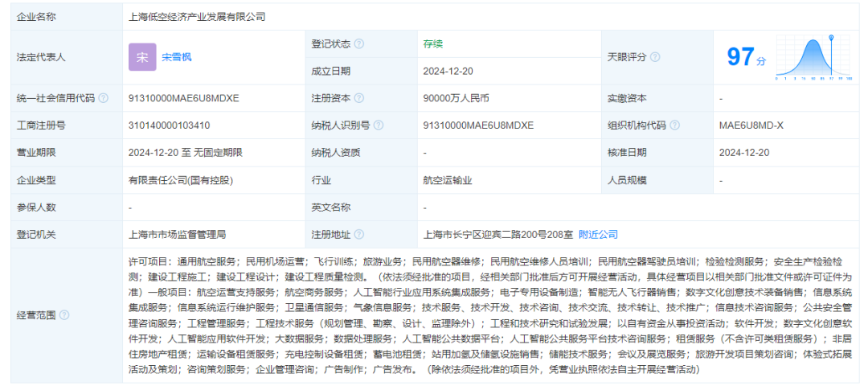Click the info icon next to 组织机构代码
This screenshot has width=868, height=386.
coord(675,125)
